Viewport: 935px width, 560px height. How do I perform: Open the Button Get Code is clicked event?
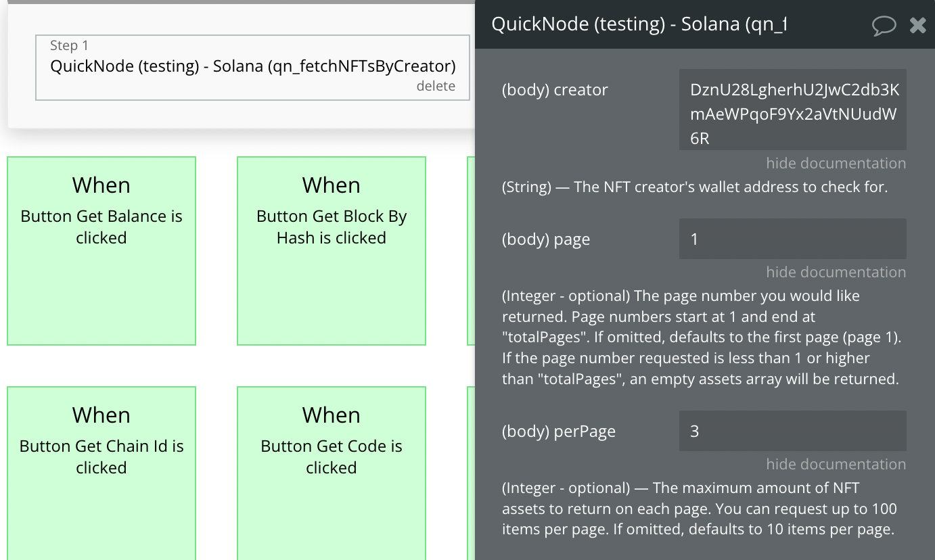coord(332,473)
